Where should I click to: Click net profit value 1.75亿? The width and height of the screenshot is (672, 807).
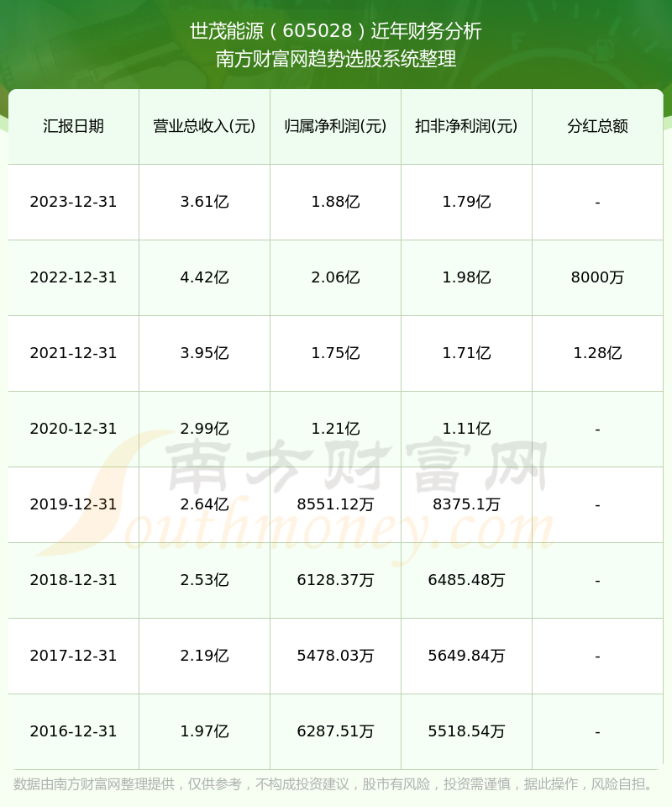[x=336, y=353]
